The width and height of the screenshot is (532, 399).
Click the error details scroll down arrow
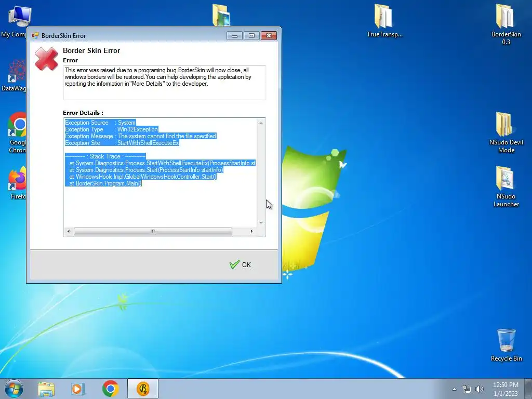[261, 222]
